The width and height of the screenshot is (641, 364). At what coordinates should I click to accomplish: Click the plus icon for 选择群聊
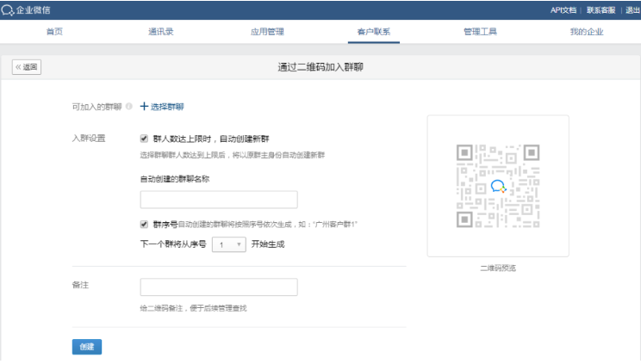click(144, 107)
